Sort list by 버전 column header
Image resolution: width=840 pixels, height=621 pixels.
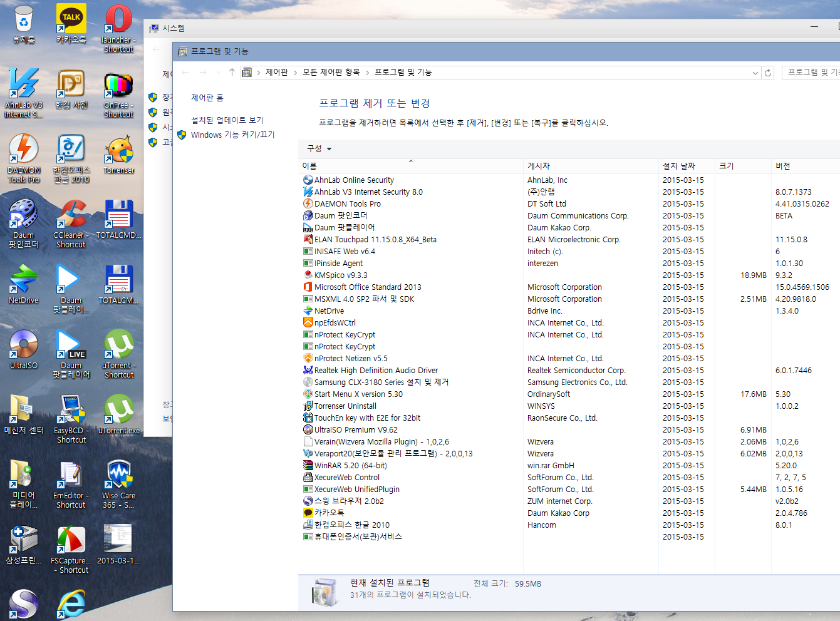click(805, 166)
